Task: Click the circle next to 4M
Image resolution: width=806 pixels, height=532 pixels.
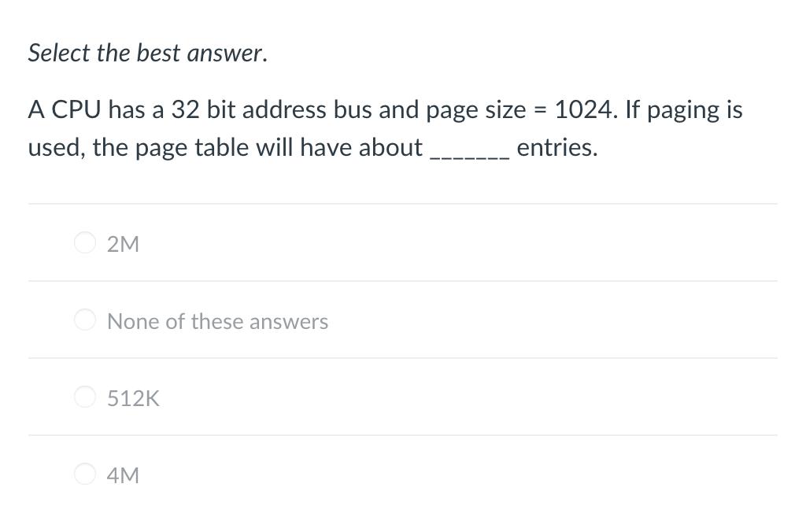Action: [85, 474]
